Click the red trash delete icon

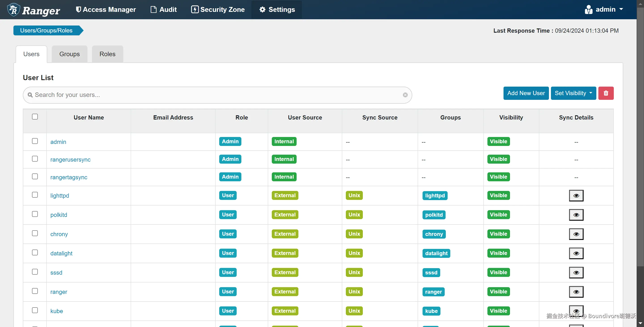(x=606, y=93)
